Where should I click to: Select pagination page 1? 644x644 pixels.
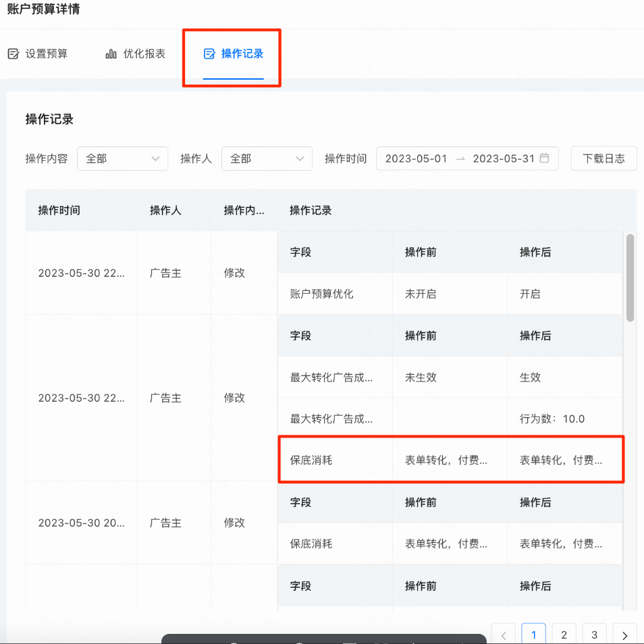tap(533, 635)
